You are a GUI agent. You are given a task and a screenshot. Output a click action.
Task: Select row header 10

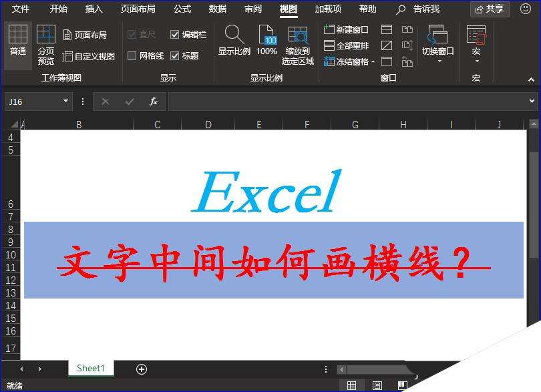pos(11,254)
